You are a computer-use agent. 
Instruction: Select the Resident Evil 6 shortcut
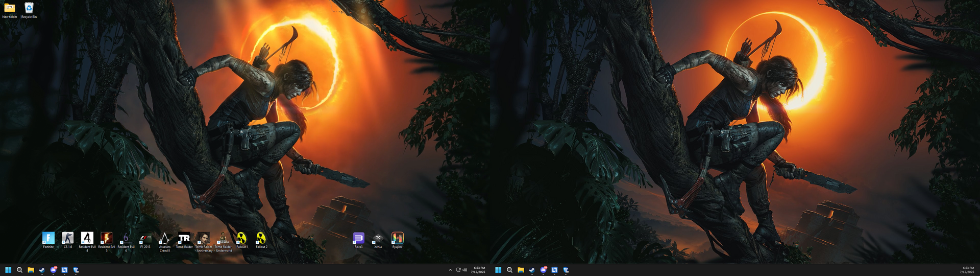(x=126, y=242)
